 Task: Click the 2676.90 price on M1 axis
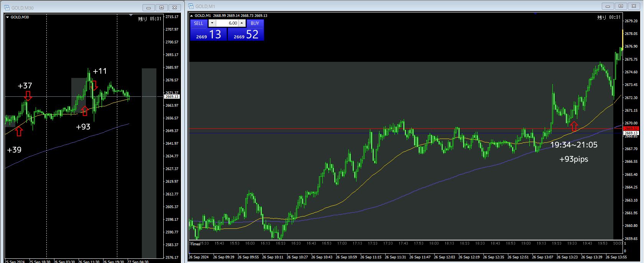click(631, 46)
